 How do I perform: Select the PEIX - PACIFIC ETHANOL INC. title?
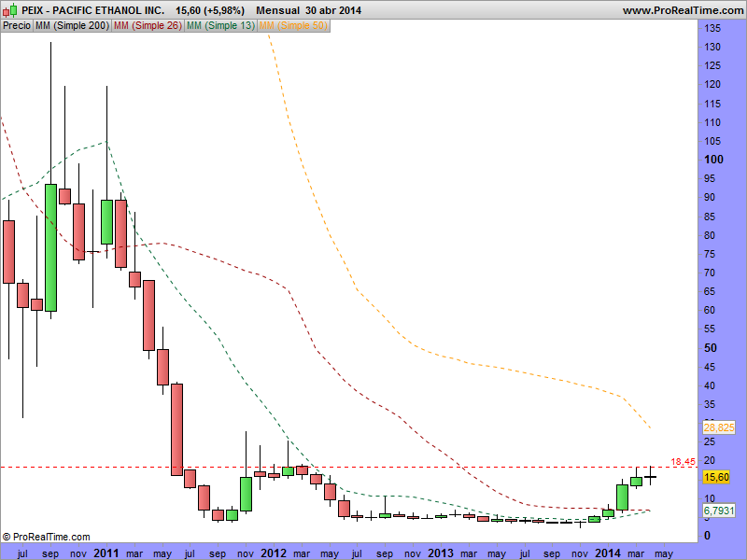[x=92, y=10]
